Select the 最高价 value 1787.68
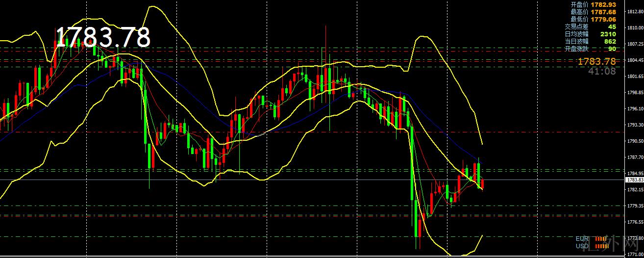Screen dimensions: 644x258 [x=603, y=12]
